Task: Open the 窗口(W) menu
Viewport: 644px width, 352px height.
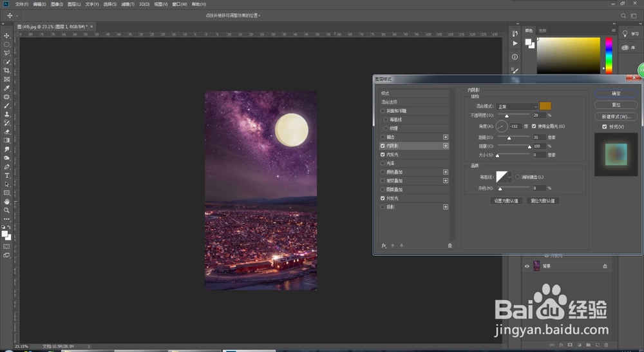Action: click(x=180, y=4)
